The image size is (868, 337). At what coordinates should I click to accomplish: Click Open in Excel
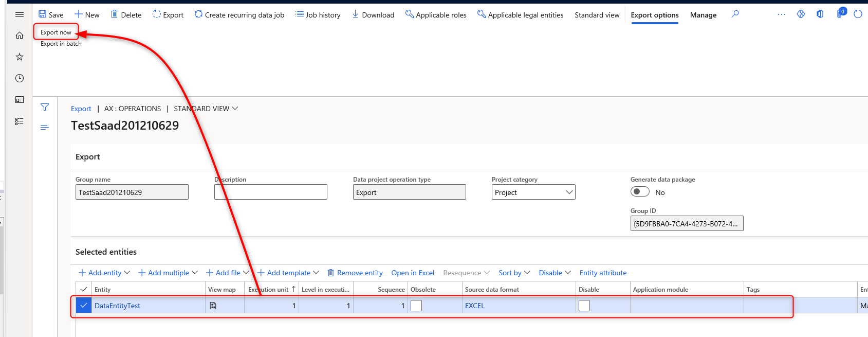(x=413, y=273)
